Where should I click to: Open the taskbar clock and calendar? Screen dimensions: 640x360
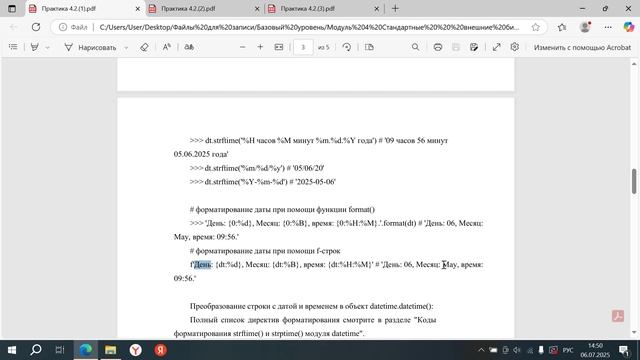(595, 350)
